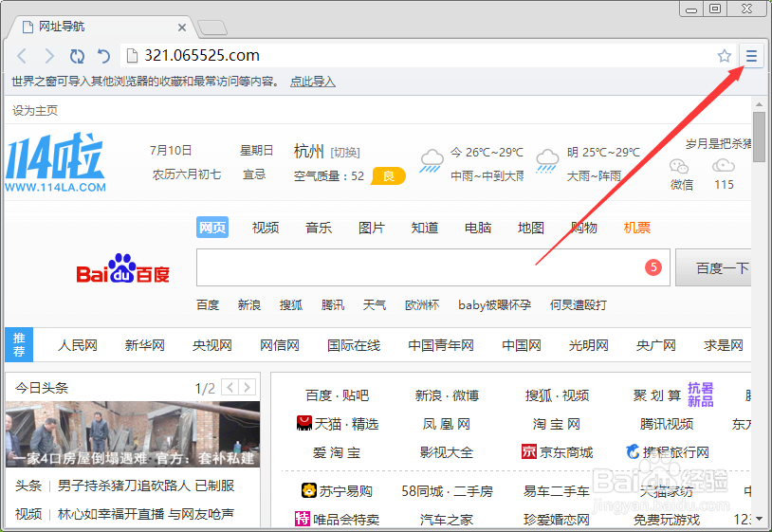Open the 淘宝网 link
Viewport: 772px width, 532px height.
point(557,424)
